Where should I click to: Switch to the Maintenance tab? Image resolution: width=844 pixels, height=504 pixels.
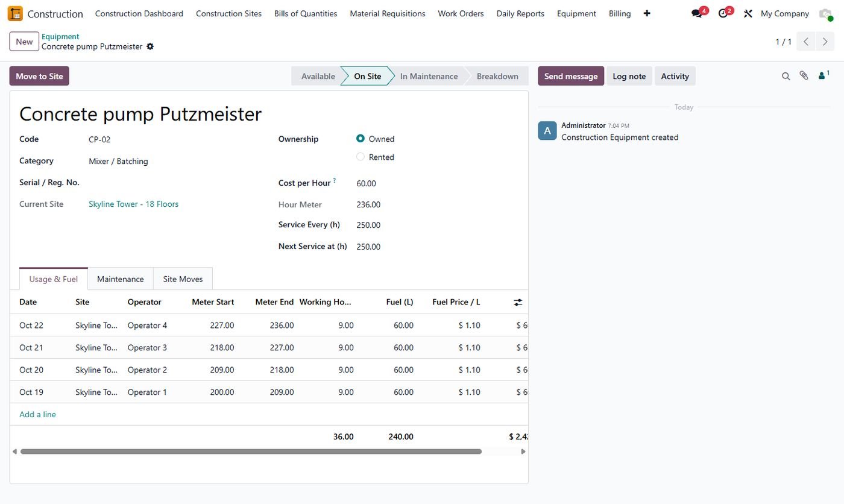point(121,279)
